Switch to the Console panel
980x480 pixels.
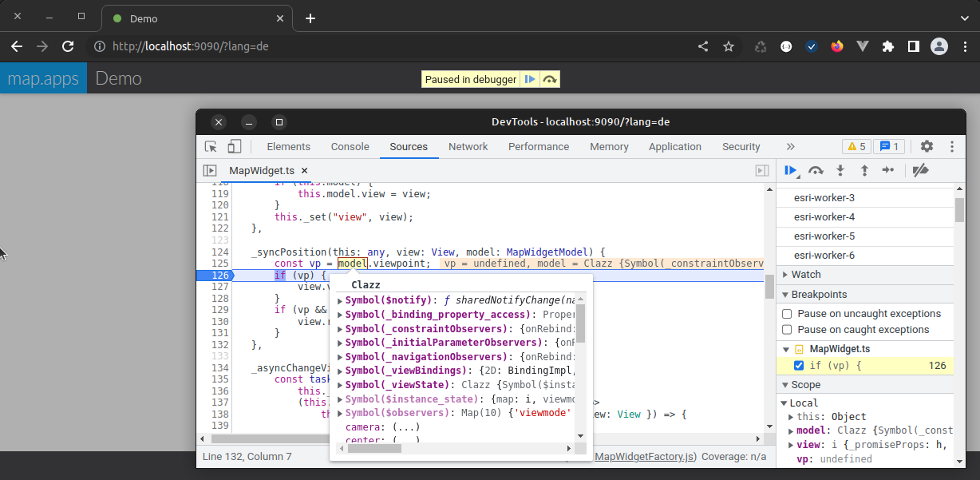point(350,147)
